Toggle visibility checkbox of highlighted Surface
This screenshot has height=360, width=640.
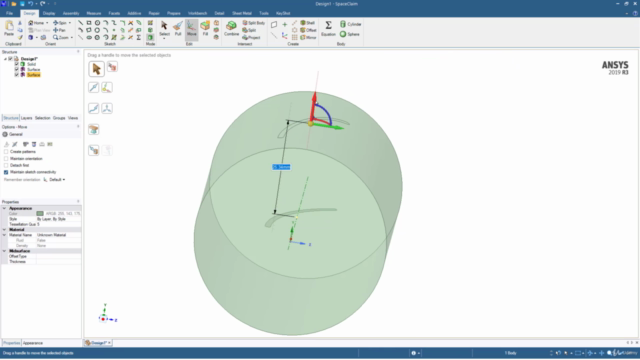pos(17,75)
